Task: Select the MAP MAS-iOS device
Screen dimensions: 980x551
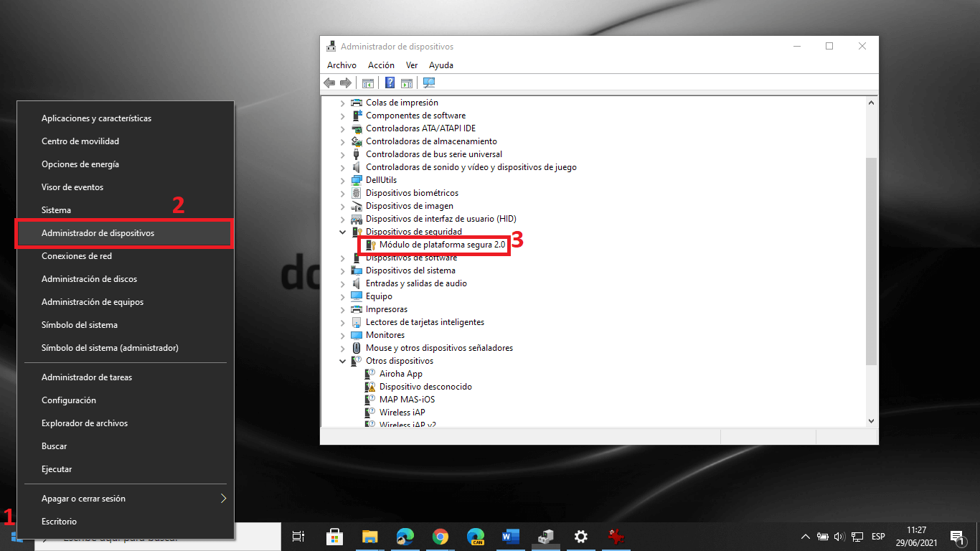Action: click(x=407, y=400)
